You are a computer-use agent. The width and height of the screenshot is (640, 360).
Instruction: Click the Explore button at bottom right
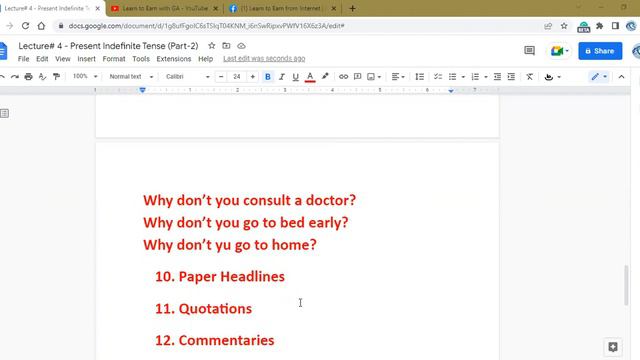coord(613,347)
